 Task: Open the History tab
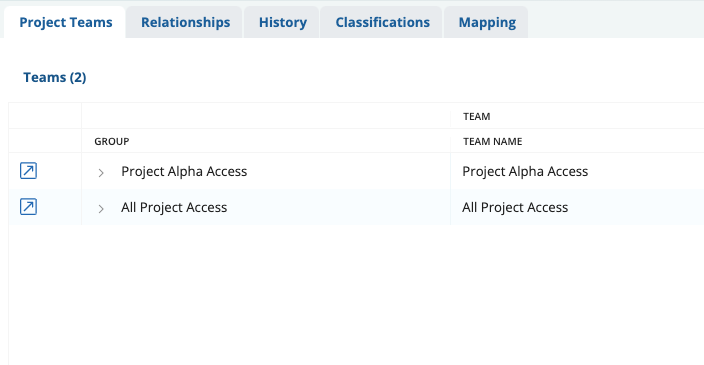click(282, 22)
